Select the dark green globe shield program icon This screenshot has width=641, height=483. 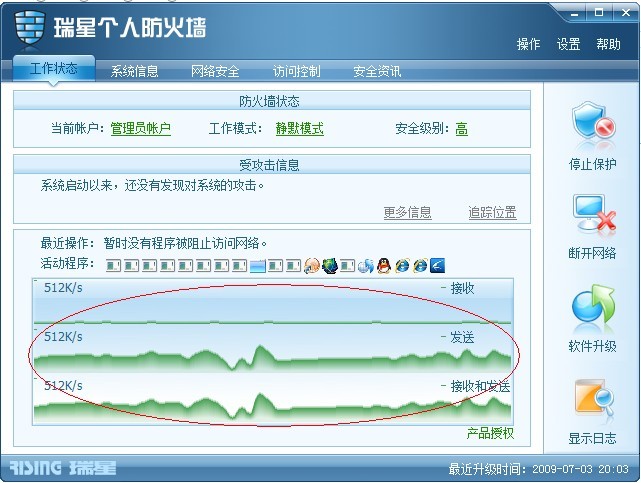pyautogui.click(x=329, y=266)
